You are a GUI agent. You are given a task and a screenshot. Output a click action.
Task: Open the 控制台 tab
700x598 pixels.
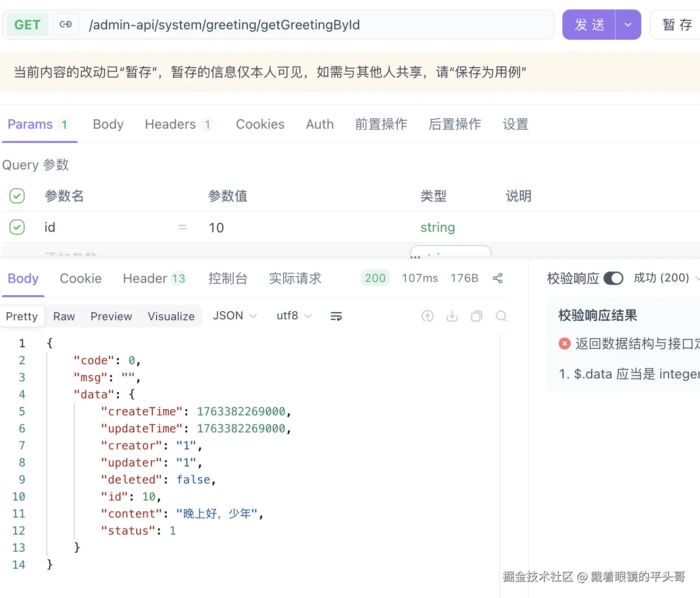(228, 279)
